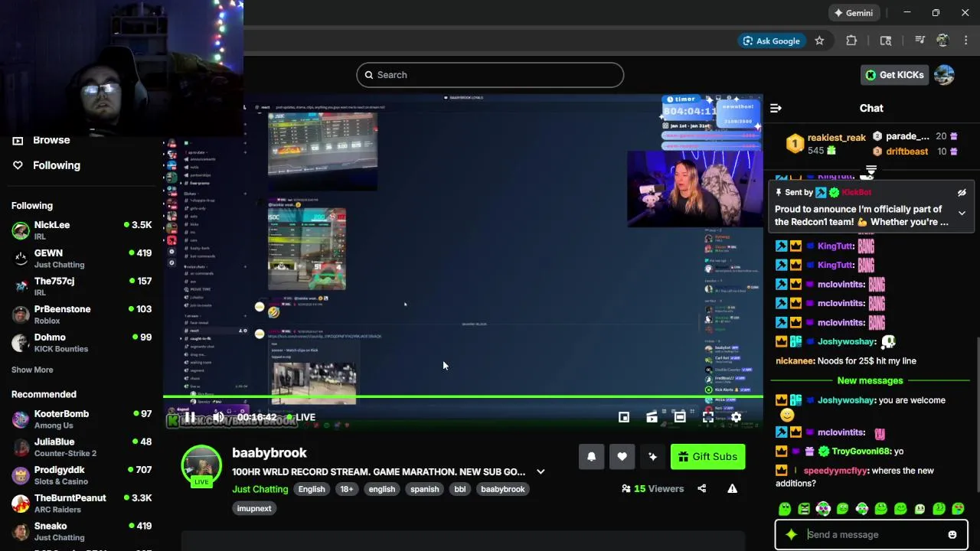Collapse gift leaderboard handle below driftbeast
The height and width of the screenshot is (551, 980).
(x=871, y=170)
